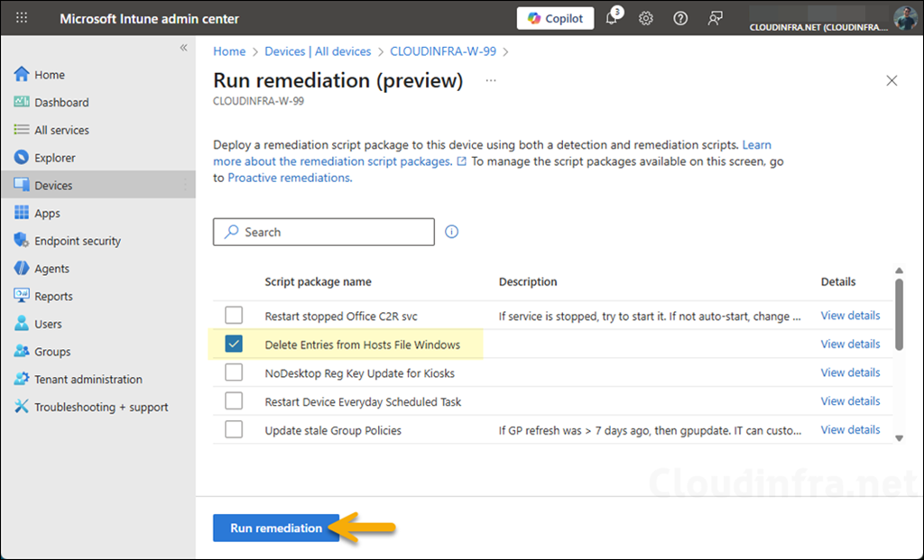This screenshot has width=924, height=560.
Task: Click the Run remediation button
Action: [x=276, y=528]
